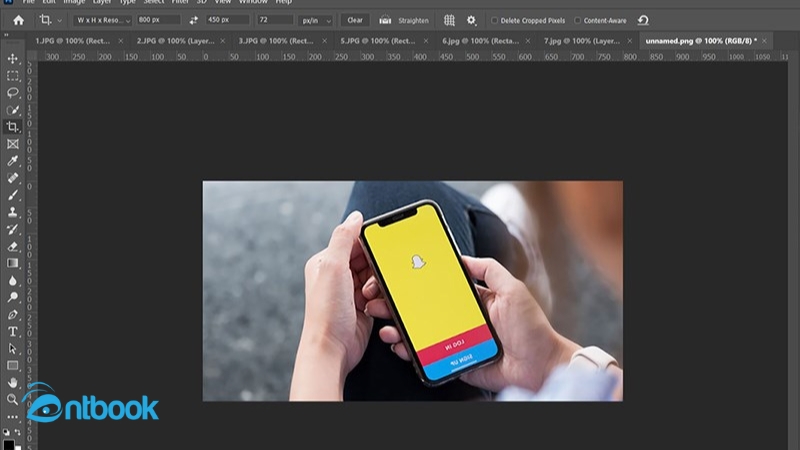Click the Straighten level icon
Image resolution: width=800 pixels, height=450 pixels.
tap(385, 20)
